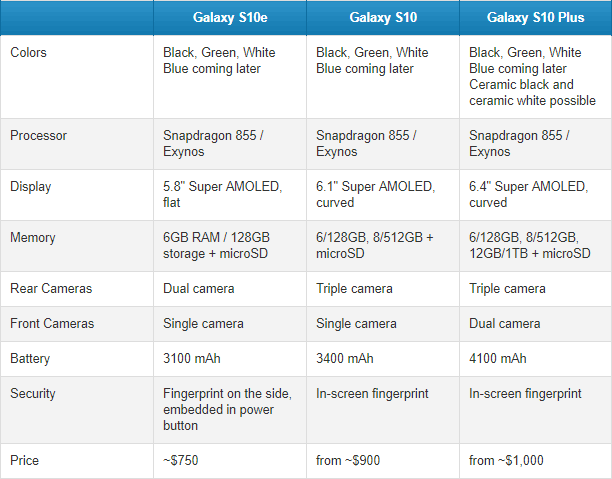Click the Security row label

[x=33, y=394]
